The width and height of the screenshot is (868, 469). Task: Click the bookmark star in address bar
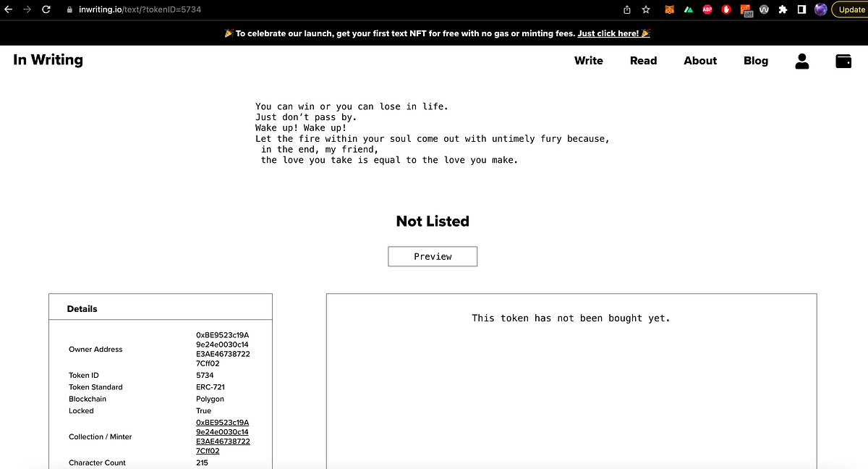(x=644, y=9)
